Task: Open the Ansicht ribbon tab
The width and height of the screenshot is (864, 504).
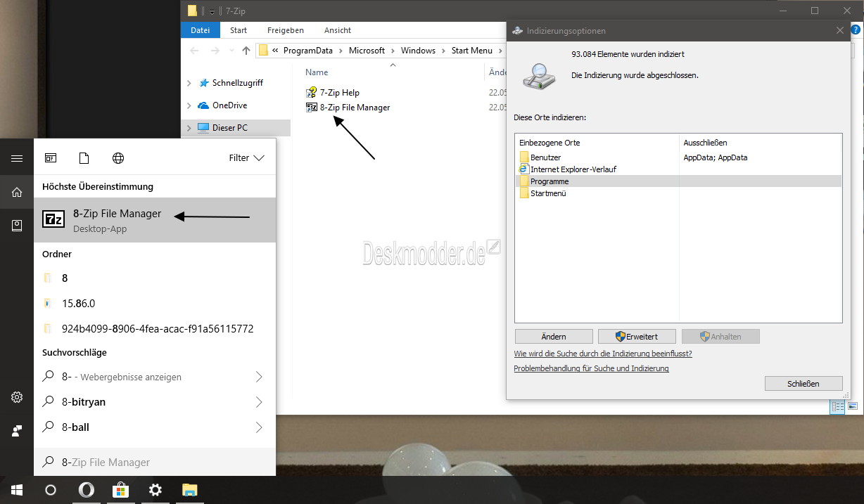Action: (338, 30)
